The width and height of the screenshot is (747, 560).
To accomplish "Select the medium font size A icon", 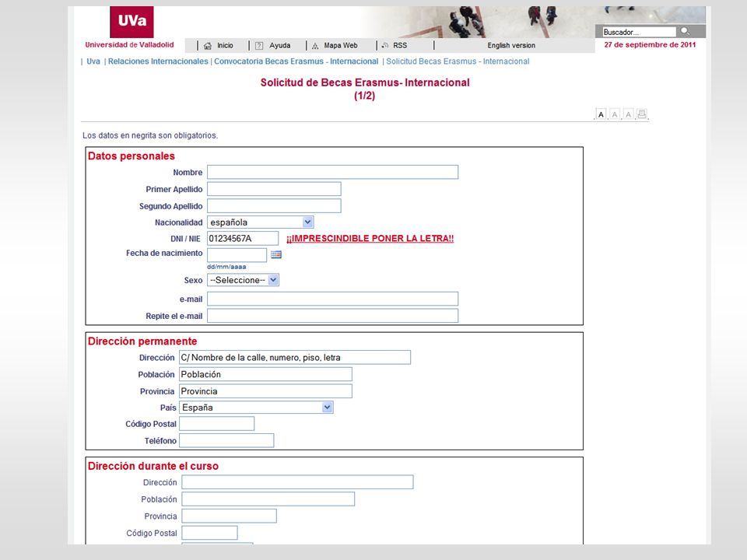I will [x=615, y=114].
